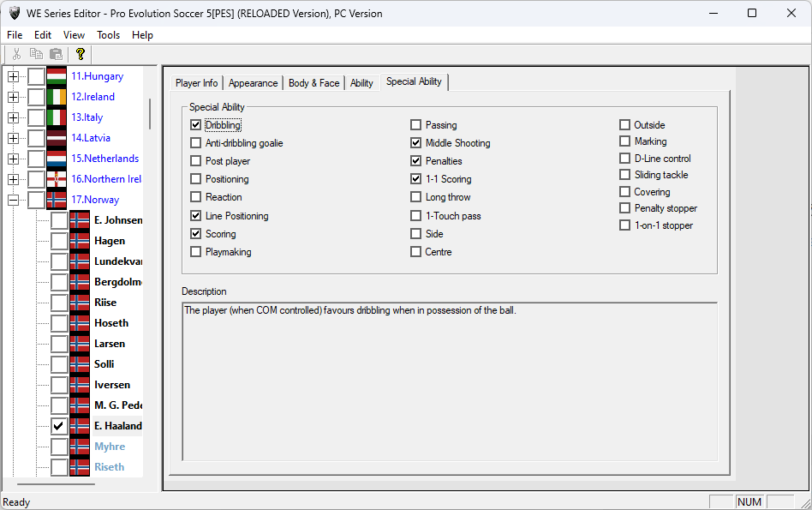Screen dimensions: 812x510
Task: Enable the Long throw checkbox
Action: pos(415,197)
